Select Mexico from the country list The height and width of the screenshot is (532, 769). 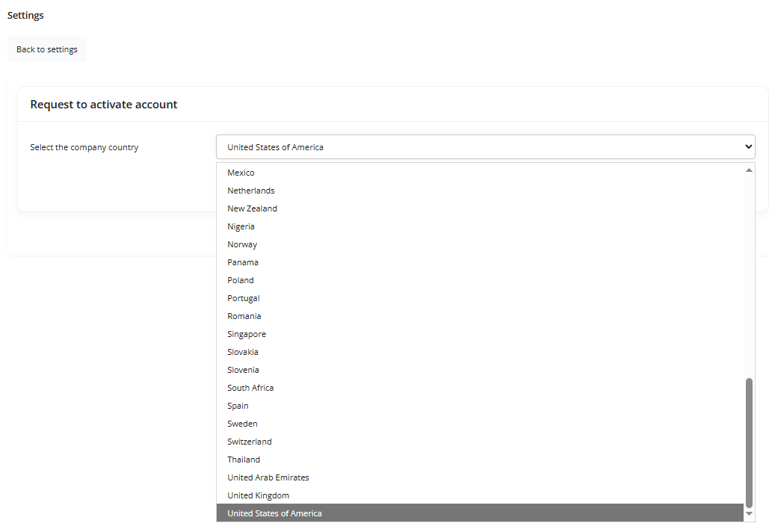click(241, 173)
